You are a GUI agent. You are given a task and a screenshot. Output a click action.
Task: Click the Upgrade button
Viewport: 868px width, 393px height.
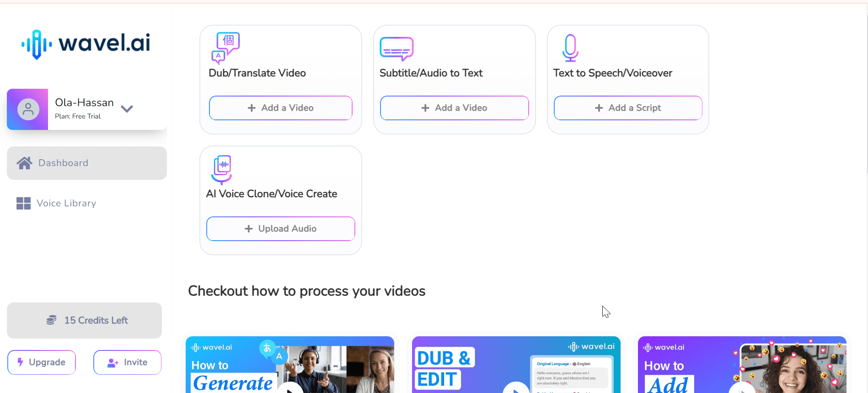pos(42,362)
